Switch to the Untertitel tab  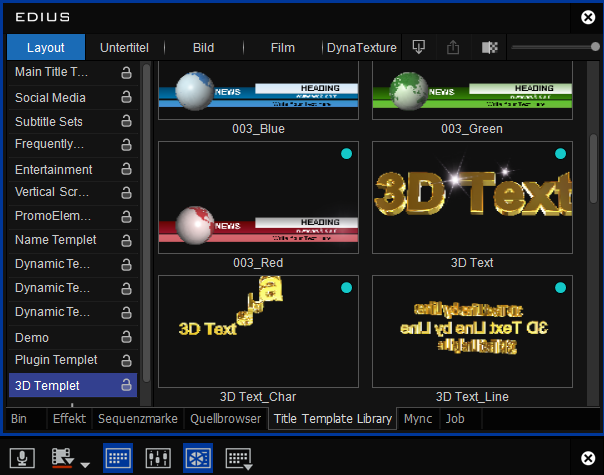pos(124,47)
